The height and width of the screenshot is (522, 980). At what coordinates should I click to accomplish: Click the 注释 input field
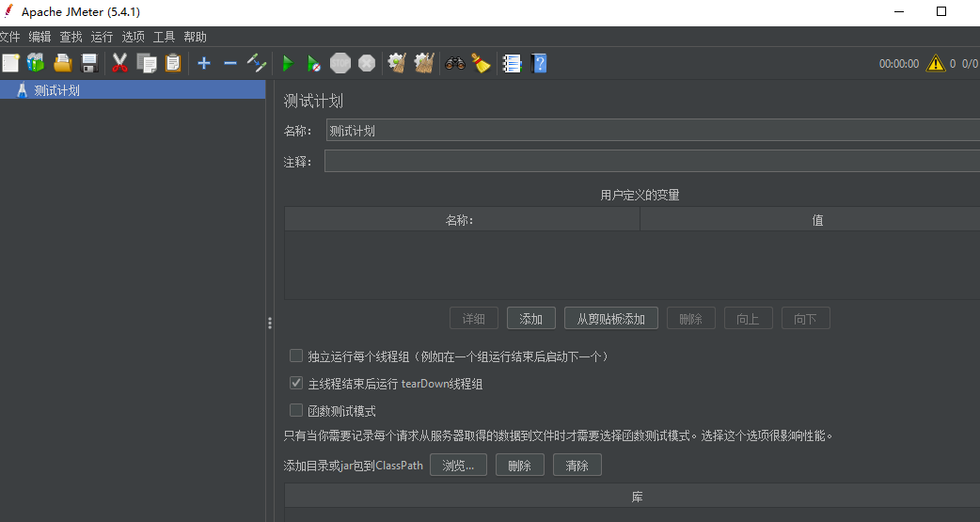point(652,161)
